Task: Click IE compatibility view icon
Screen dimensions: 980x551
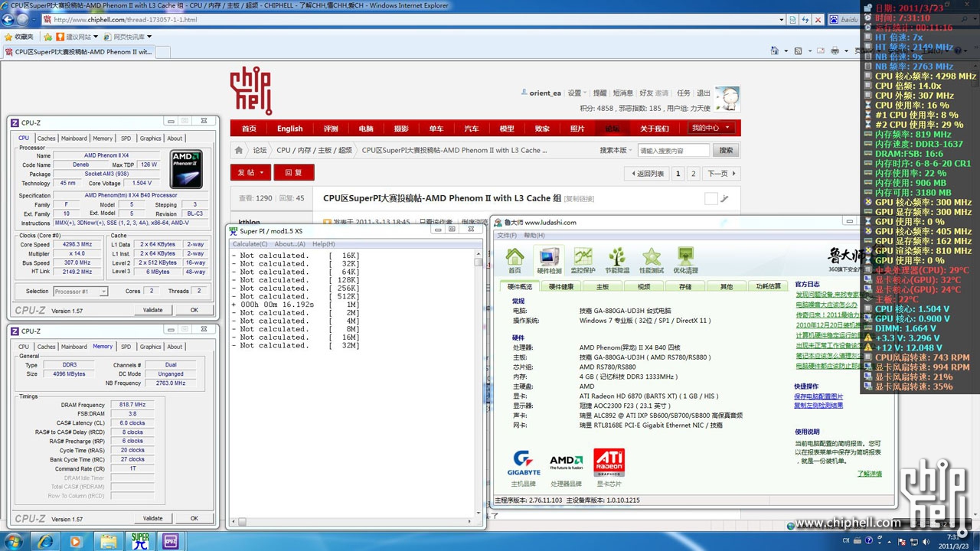Action: [792, 20]
